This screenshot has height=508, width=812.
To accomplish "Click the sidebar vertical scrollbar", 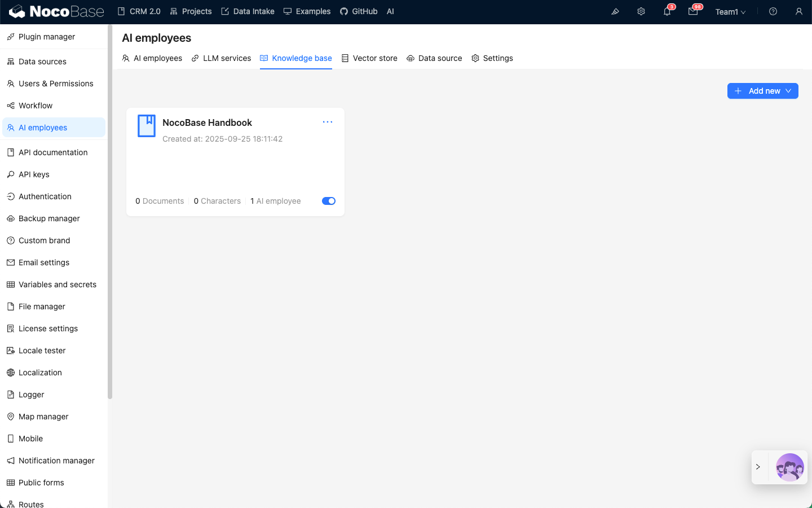I will pyautogui.click(x=110, y=212).
